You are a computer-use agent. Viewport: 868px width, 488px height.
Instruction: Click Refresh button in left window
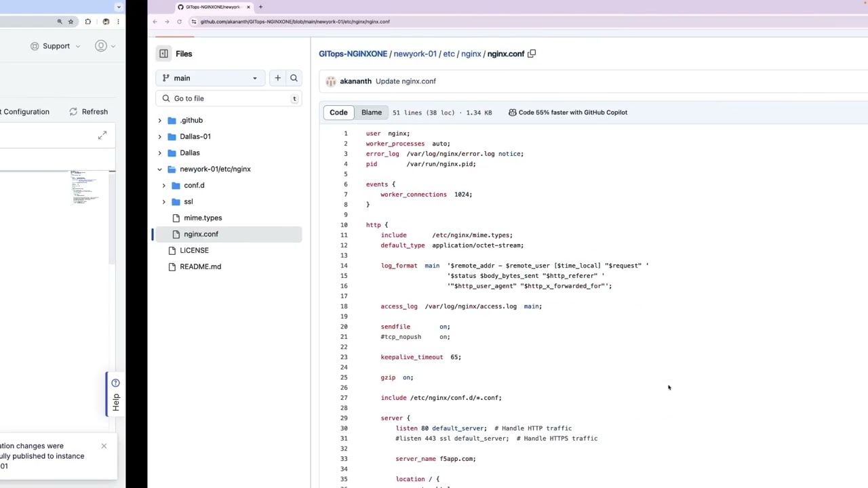[88, 112]
